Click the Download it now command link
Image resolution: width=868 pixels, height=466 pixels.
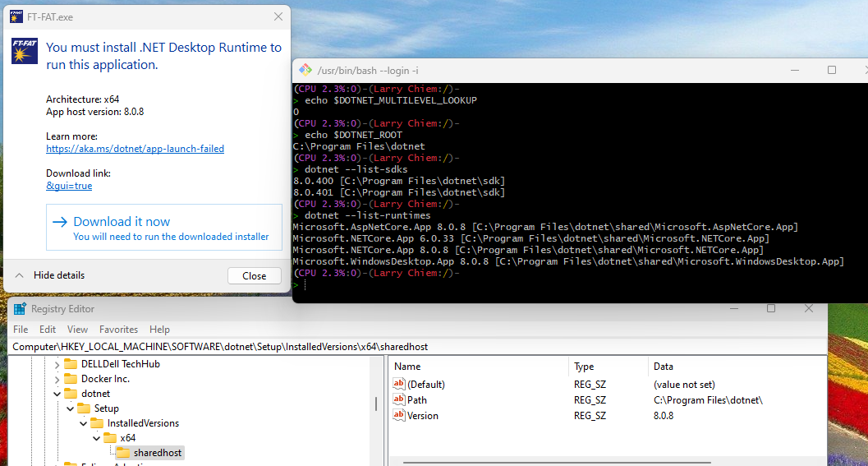pos(164,227)
